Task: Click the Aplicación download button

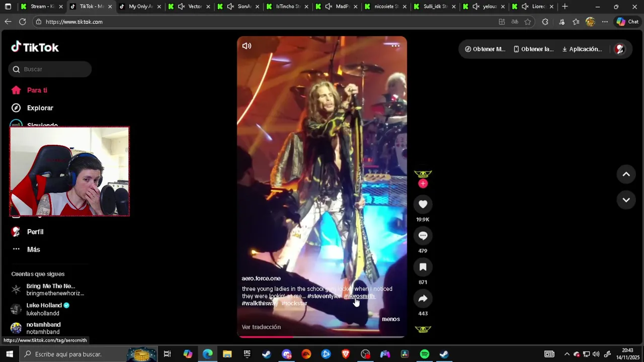Action: click(x=582, y=49)
